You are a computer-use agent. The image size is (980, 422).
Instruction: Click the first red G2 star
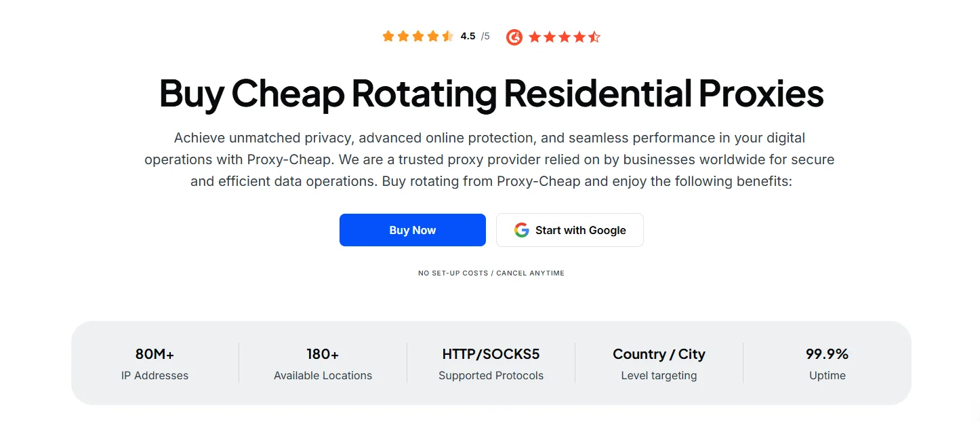pyautogui.click(x=535, y=37)
